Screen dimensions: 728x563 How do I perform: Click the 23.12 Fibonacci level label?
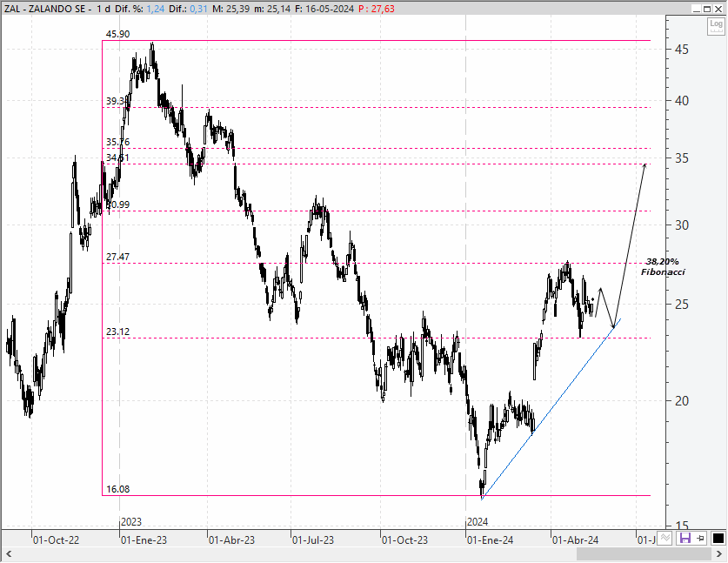118,332
